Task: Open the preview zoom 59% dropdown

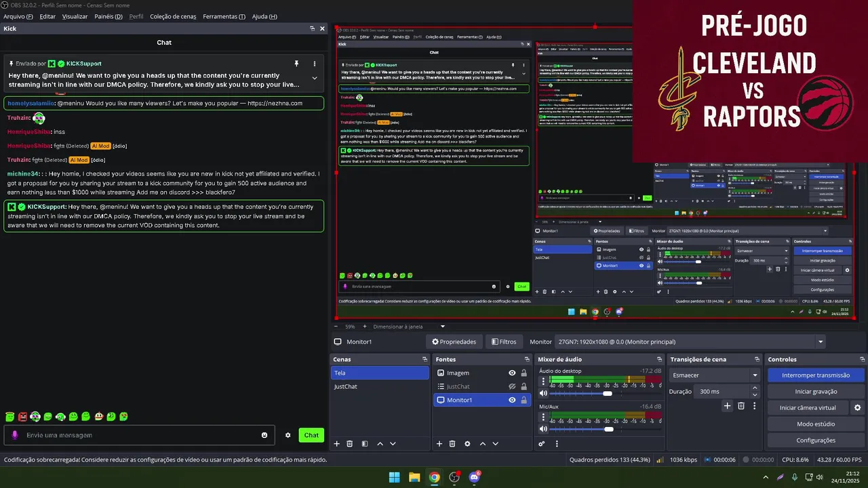Action: pyautogui.click(x=351, y=326)
